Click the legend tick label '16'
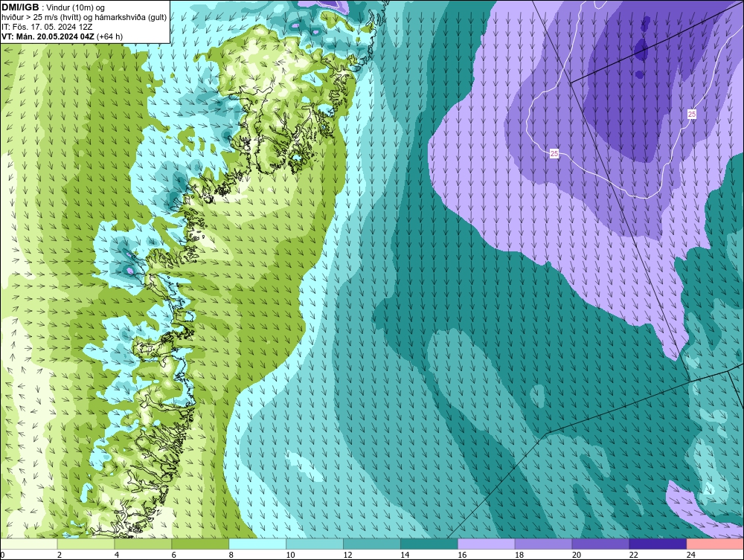Viewport: 744px width, 560px height. 462,555
